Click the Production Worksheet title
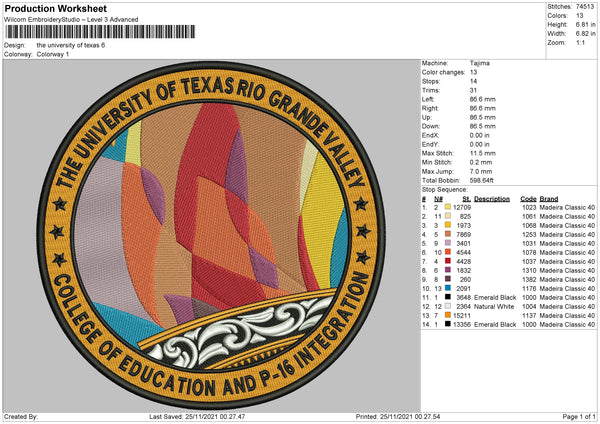Image resolution: width=600 pixels, height=424 pixels. 55,8
